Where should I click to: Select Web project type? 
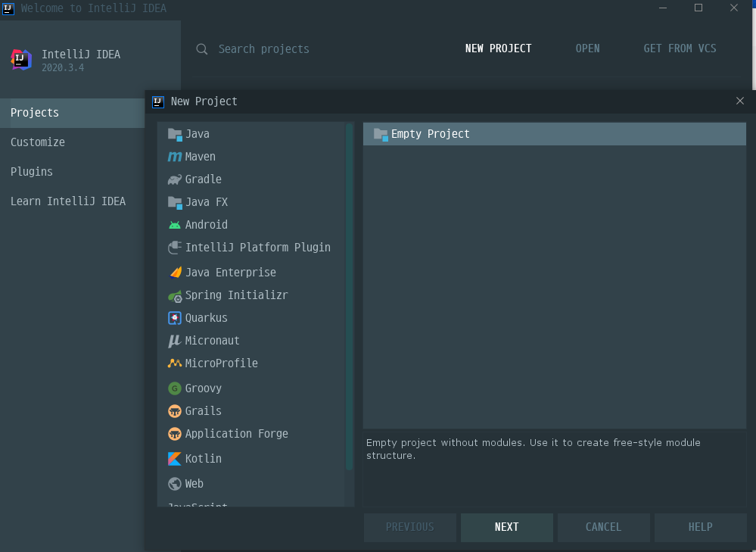coord(250,484)
